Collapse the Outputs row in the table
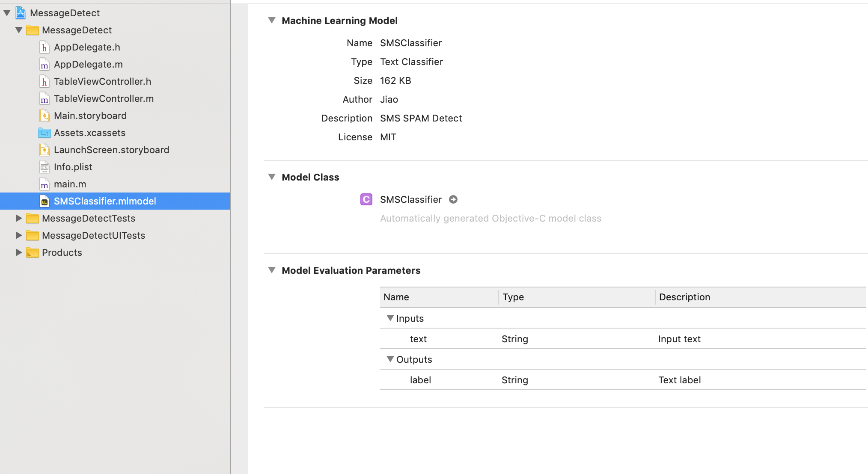This screenshot has width=868, height=474. (390, 359)
